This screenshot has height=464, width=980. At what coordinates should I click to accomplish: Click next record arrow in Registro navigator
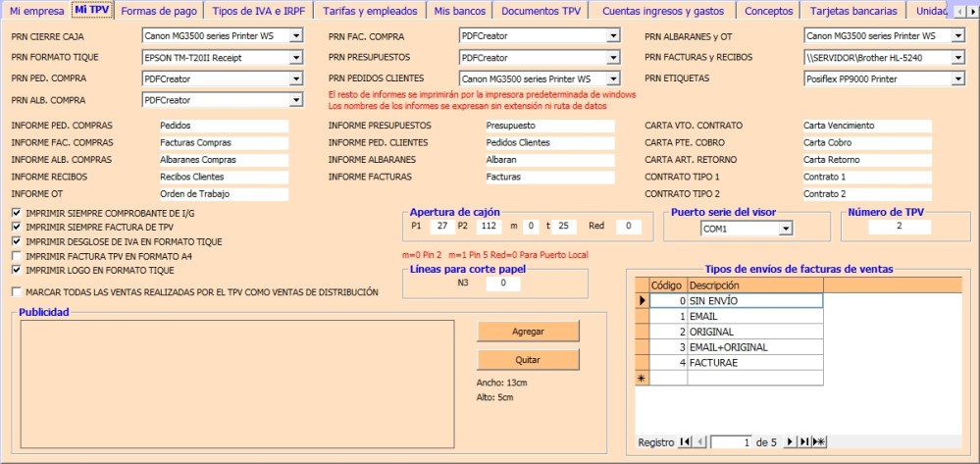(791, 442)
